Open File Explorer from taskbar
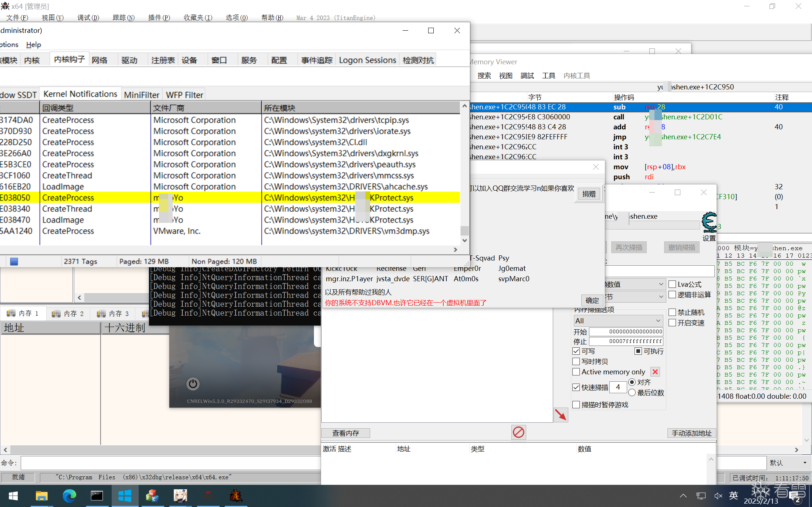This screenshot has height=507, width=812. click(x=41, y=496)
